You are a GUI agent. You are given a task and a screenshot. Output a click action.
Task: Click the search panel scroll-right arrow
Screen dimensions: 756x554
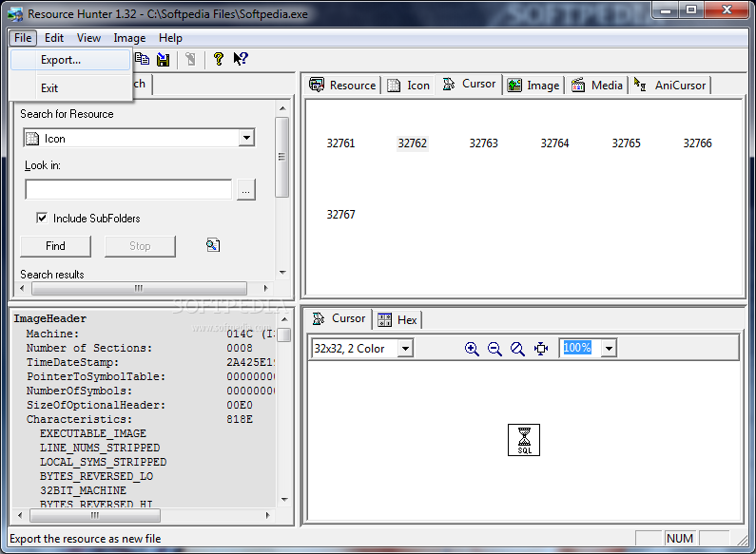pyautogui.click(x=265, y=288)
